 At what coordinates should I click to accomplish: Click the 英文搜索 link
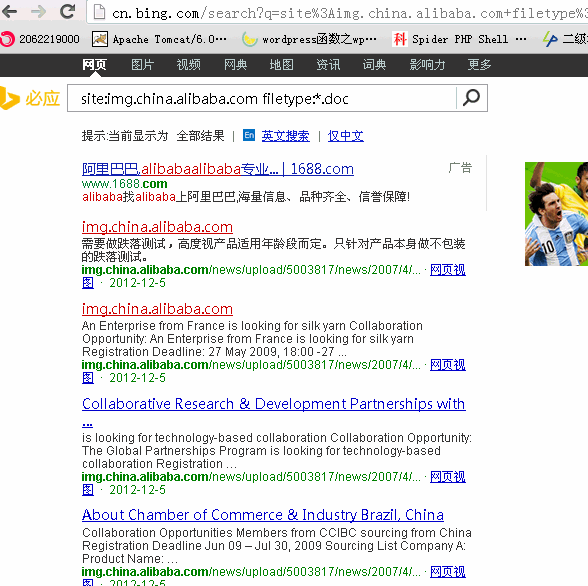click(285, 136)
